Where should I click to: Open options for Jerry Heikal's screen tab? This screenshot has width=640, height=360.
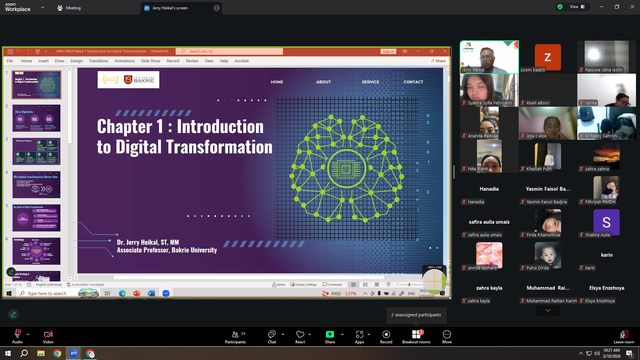tap(216, 8)
